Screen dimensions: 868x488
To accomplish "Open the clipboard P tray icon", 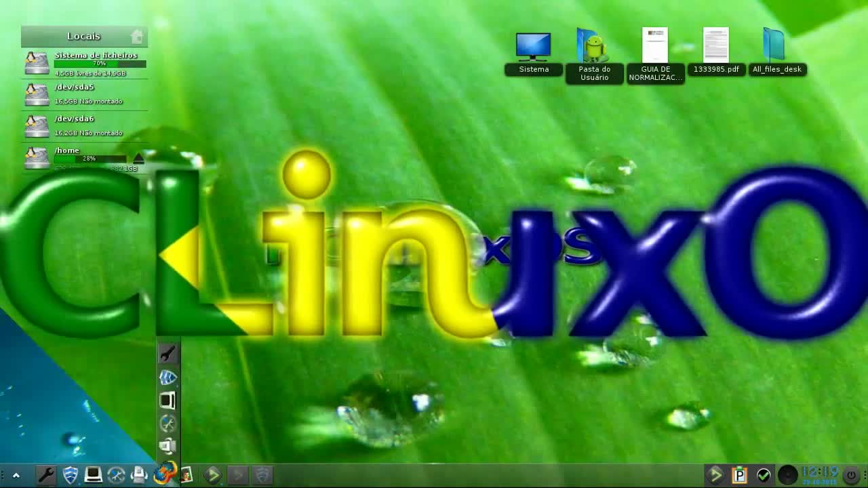I will tap(739, 475).
